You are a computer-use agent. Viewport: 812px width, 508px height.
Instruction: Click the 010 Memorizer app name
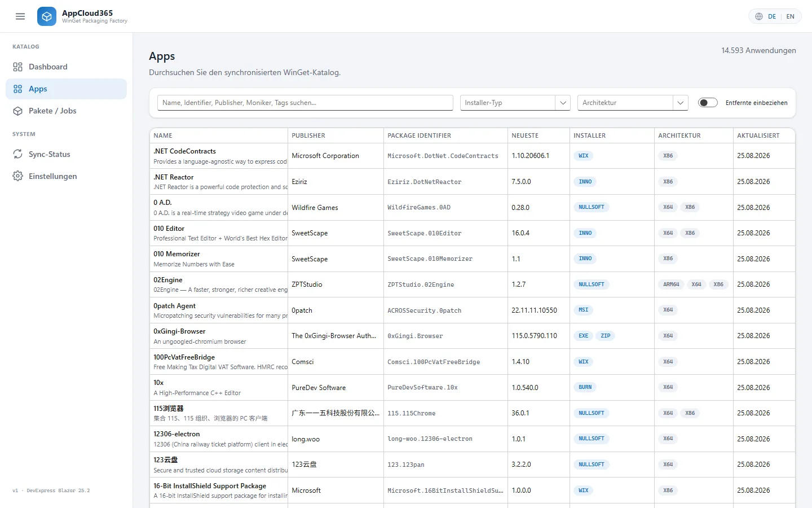pos(177,254)
